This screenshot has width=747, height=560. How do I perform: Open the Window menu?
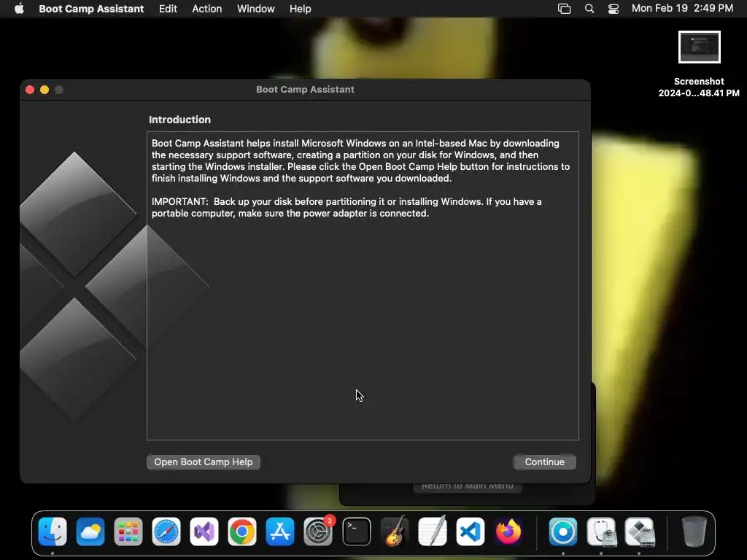click(256, 9)
